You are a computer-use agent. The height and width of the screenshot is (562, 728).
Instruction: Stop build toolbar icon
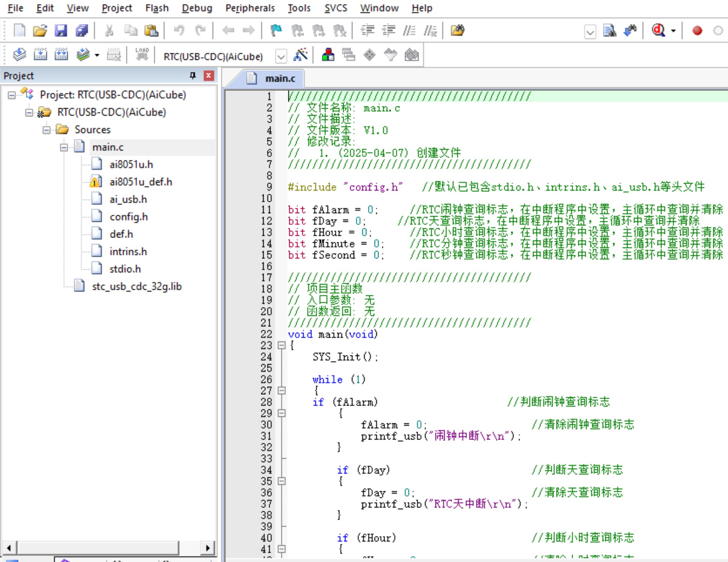click(x=114, y=55)
